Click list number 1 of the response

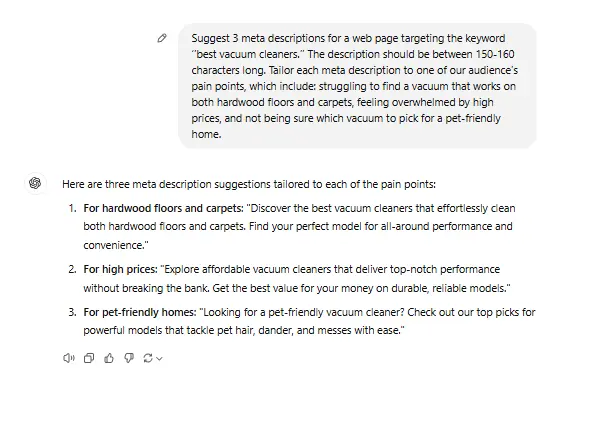72,208
